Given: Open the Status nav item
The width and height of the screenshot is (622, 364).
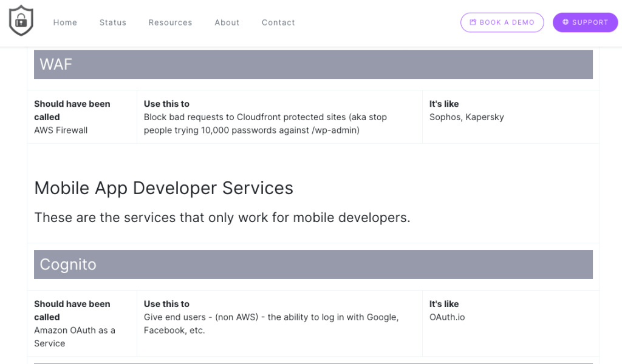Looking at the screenshot, I should [x=113, y=22].
